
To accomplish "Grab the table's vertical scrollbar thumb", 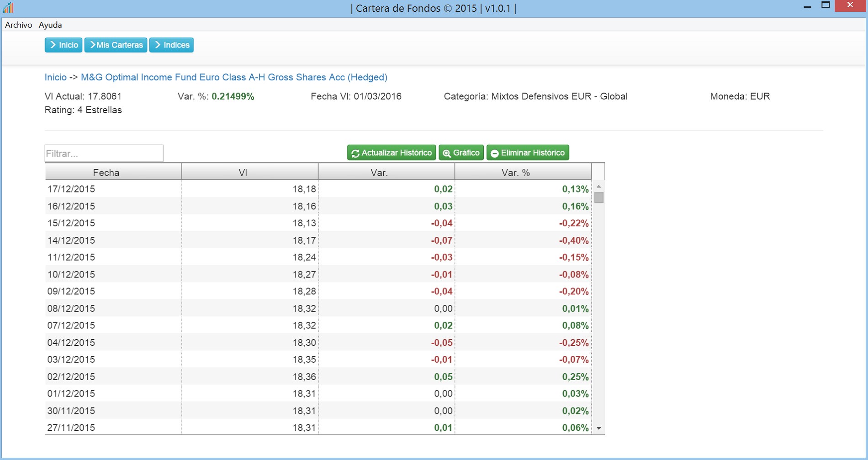I will click(x=599, y=198).
